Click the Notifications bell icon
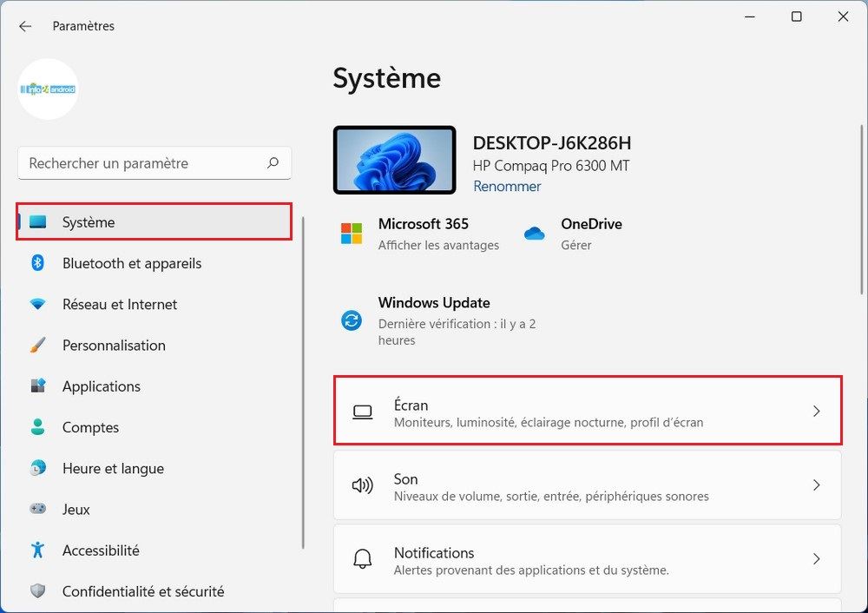The width and height of the screenshot is (868, 613). tap(363, 558)
